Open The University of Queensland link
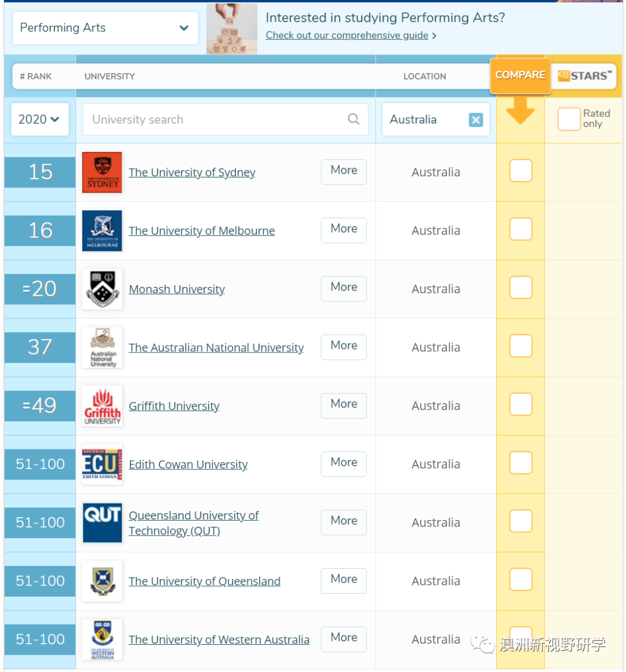 click(x=205, y=581)
